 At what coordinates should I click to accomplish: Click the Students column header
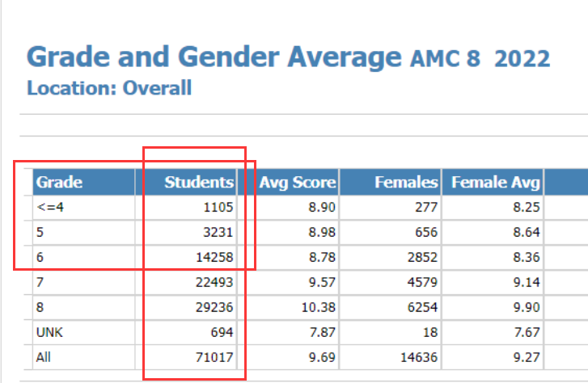click(x=199, y=183)
